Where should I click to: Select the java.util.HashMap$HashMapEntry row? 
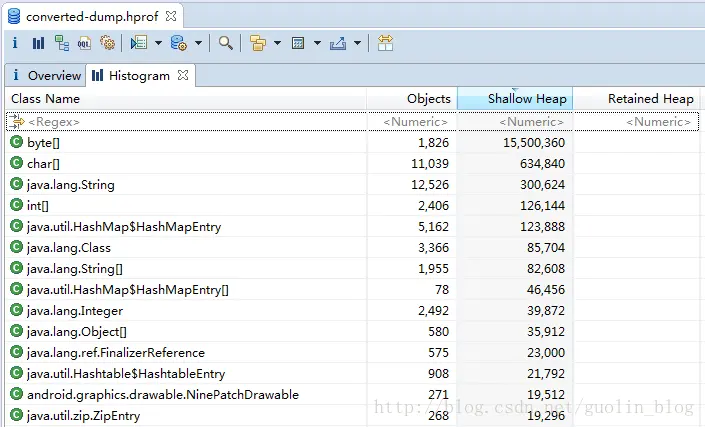(352, 227)
